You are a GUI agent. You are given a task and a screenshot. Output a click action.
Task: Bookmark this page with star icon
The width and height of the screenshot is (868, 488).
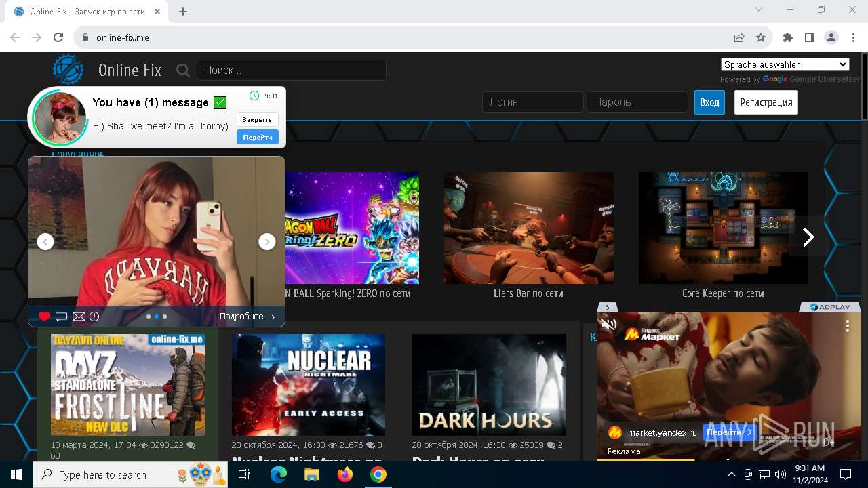tap(761, 37)
